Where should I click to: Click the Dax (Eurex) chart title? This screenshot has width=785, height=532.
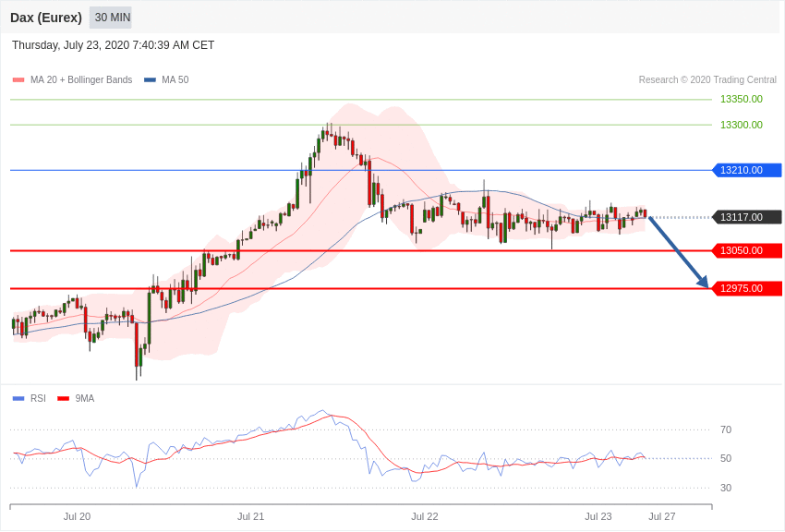(x=46, y=18)
